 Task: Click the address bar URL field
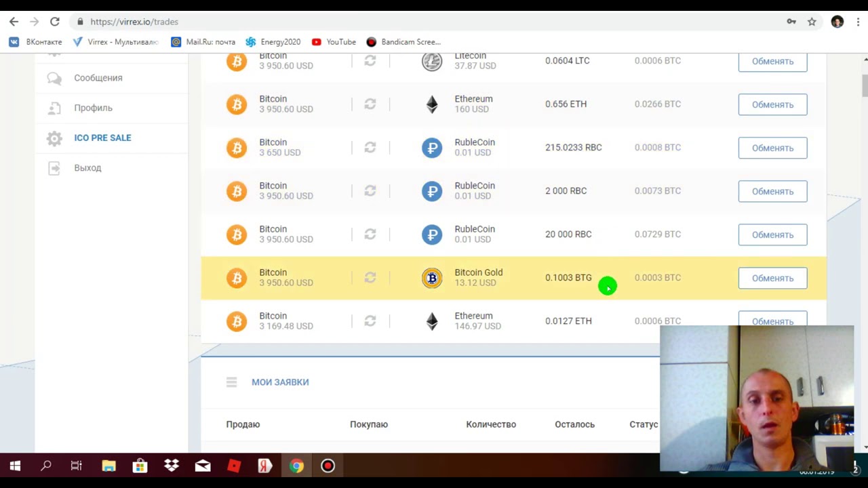point(427,22)
